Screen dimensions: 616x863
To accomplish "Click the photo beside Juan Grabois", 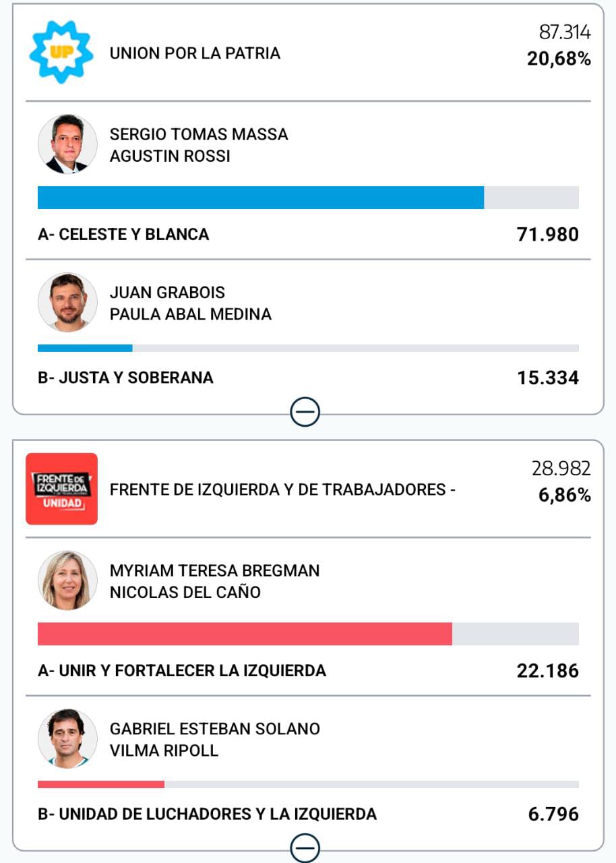I will tap(67, 302).
